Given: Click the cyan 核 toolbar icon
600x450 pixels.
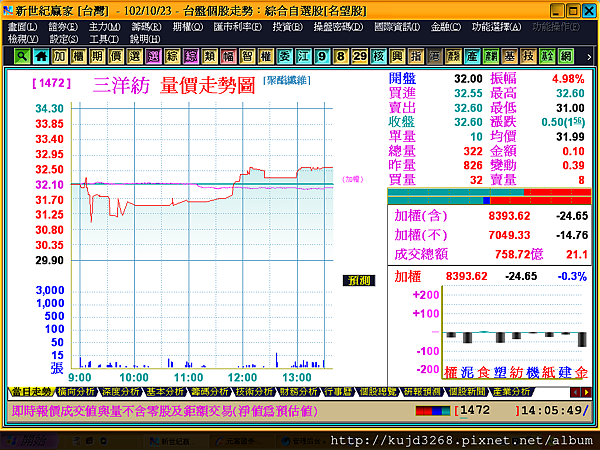Looking at the screenshot, I should point(378,57).
